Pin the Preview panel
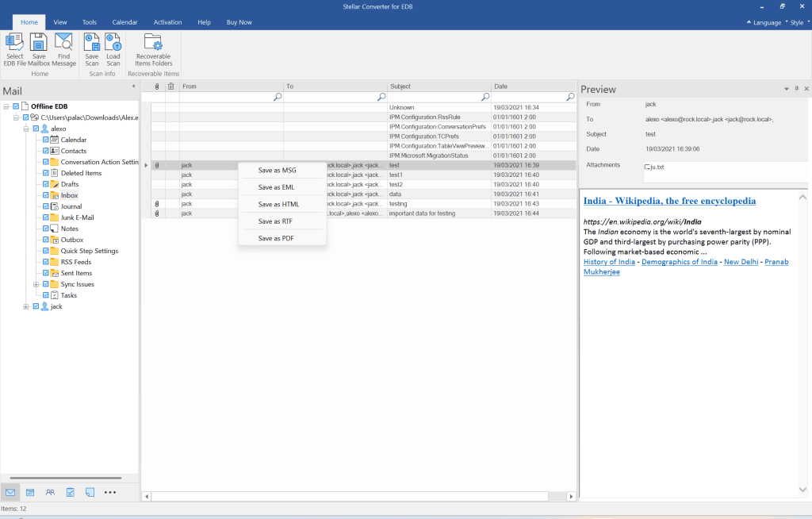 pos(796,89)
